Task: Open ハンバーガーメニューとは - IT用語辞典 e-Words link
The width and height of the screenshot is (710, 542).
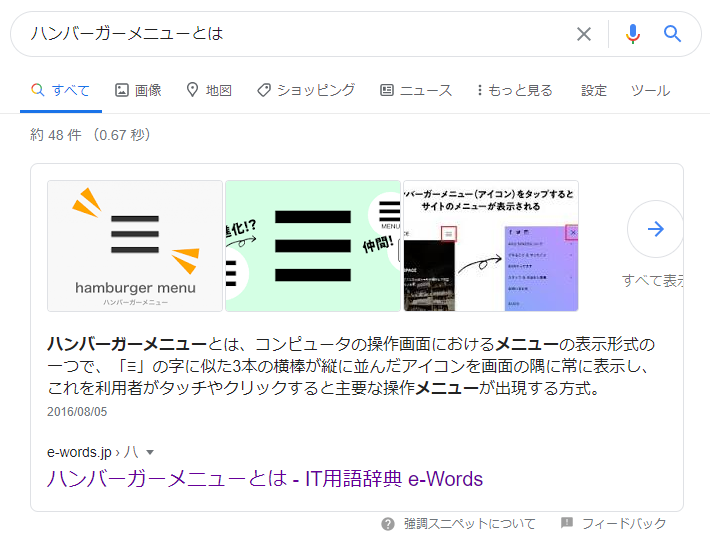Action: [x=265, y=479]
